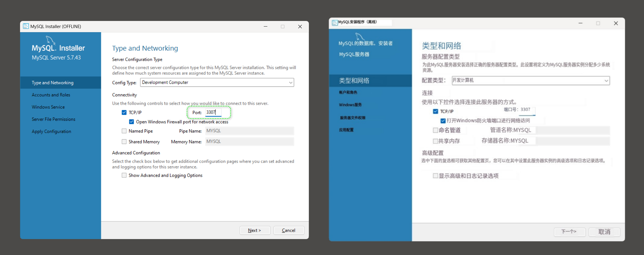Enable the 共享内存 checkbox
This screenshot has height=255, width=644.
pyautogui.click(x=435, y=141)
